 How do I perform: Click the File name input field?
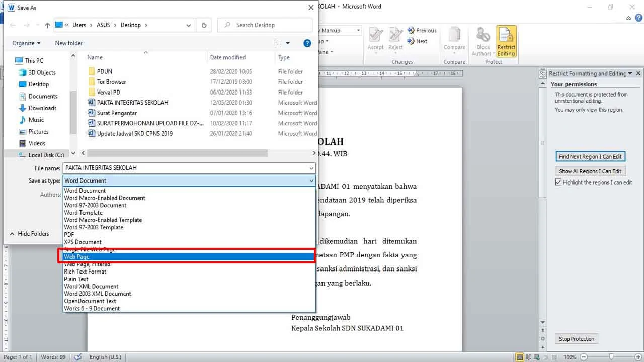click(185, 168)
